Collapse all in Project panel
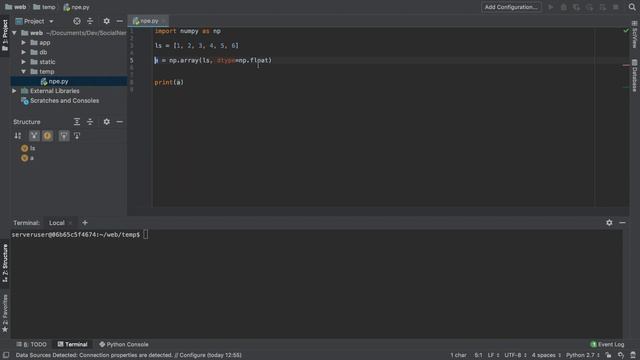This screenshot has height=360, width=640. tap(90, 21)
